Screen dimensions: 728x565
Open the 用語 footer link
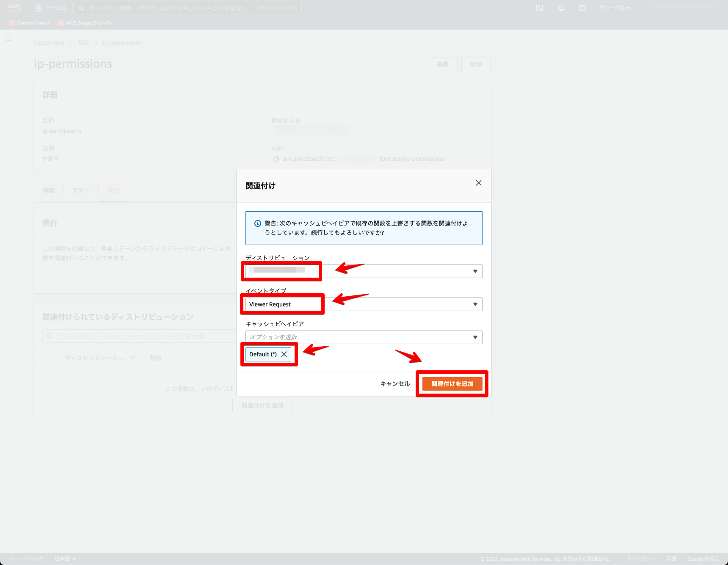672,559
